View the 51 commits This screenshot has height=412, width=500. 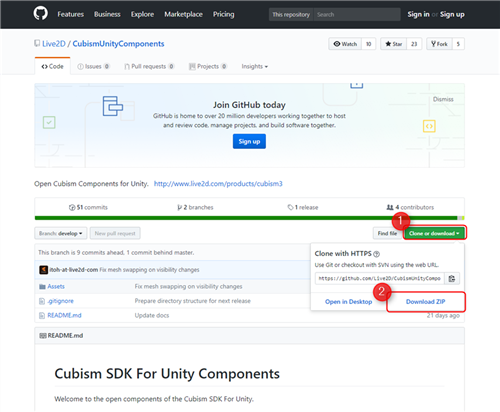(88, 207)
